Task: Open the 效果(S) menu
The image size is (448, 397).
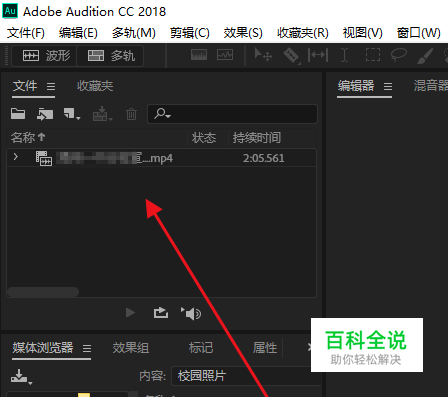Action: pos(243,33)
